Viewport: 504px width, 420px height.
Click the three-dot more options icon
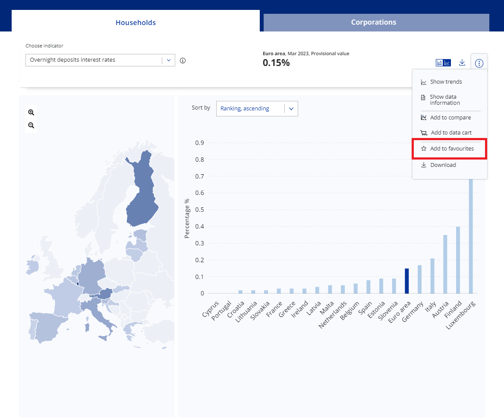click(479, 63)
